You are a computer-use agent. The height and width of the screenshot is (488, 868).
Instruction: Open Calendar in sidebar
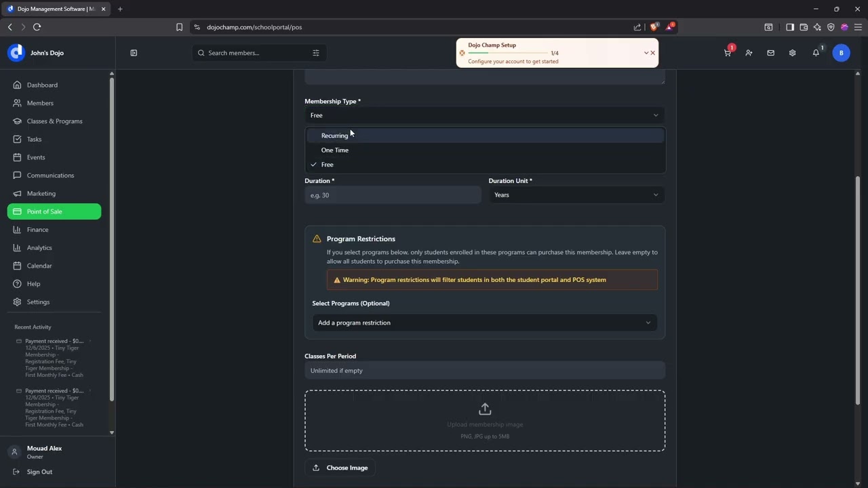tap(54, 266)
